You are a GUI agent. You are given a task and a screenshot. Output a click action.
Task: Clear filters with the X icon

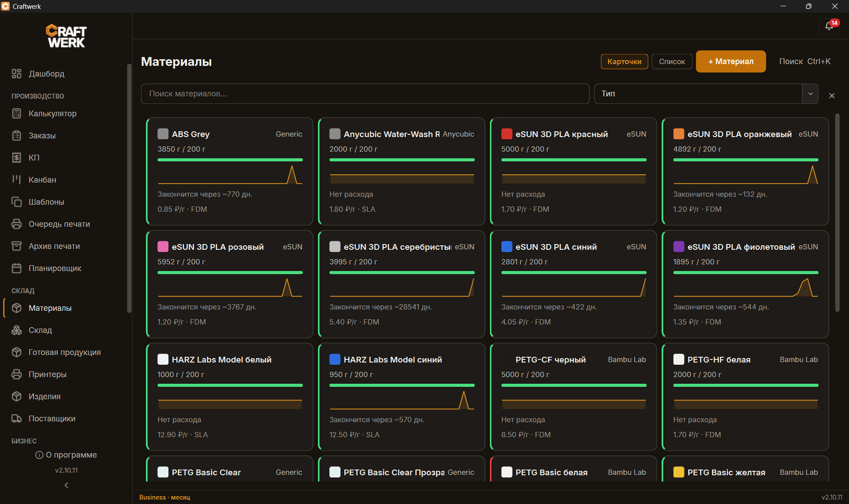(x=832, y=95)
